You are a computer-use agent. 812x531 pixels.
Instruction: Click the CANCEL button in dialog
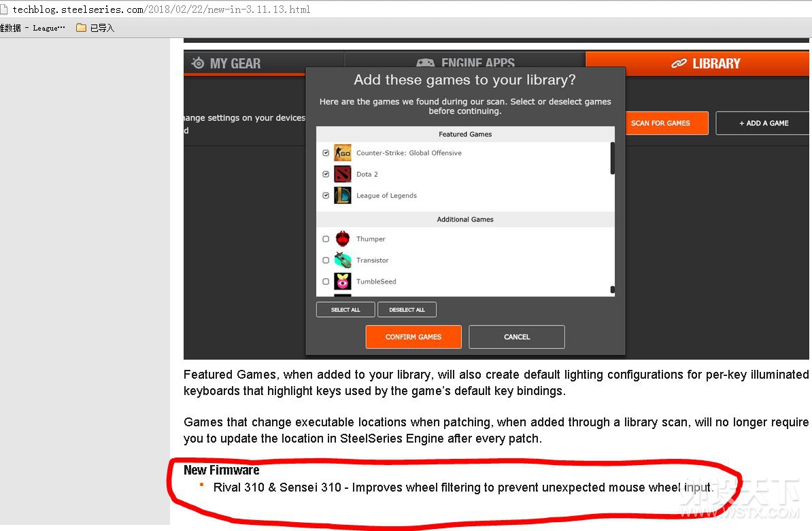[x=517, y=337]
